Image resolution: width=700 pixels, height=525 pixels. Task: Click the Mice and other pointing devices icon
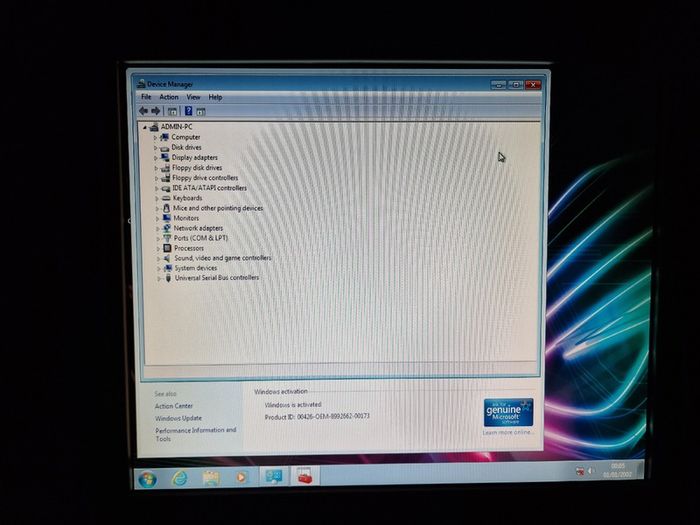tap(166, 208)
